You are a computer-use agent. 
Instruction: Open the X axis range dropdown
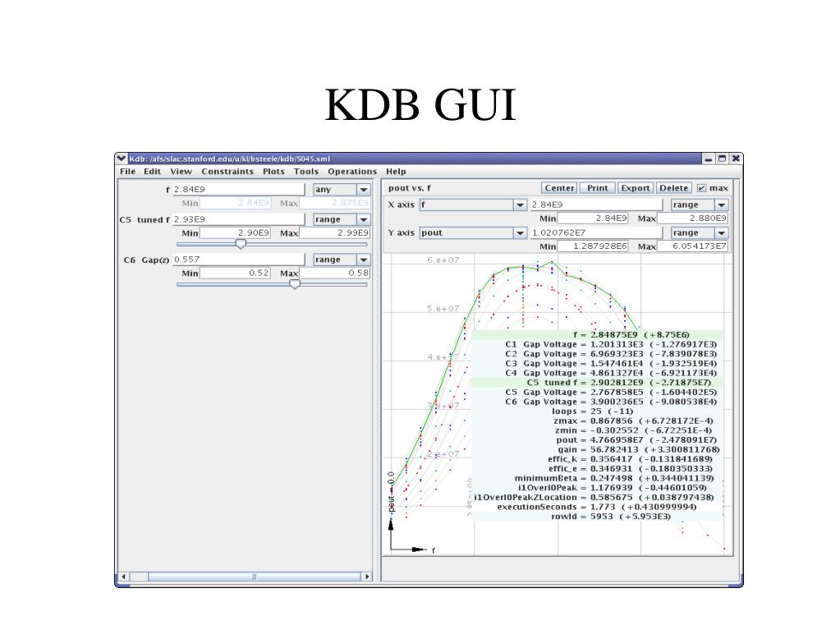click(699, 205)
